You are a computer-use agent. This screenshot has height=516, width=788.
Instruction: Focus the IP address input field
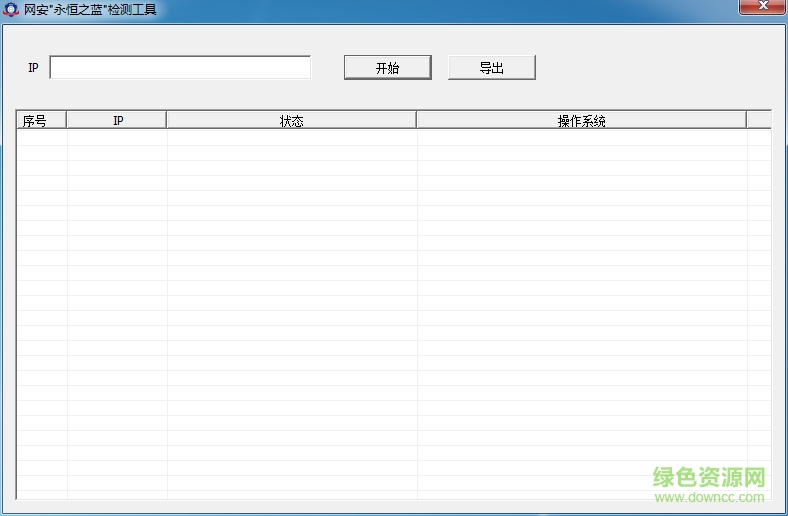[180, 67]
